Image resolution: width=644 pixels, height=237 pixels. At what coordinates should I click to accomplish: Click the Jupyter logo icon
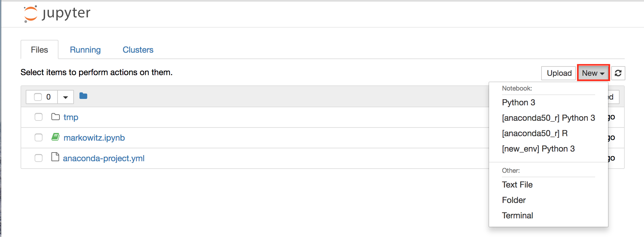(x=31, y=14)
